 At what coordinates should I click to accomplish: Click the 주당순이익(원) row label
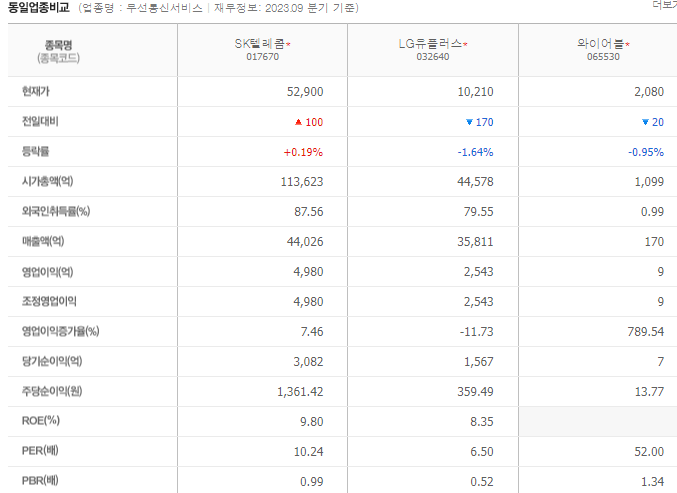pyautogui.click(x=52, y=391)
